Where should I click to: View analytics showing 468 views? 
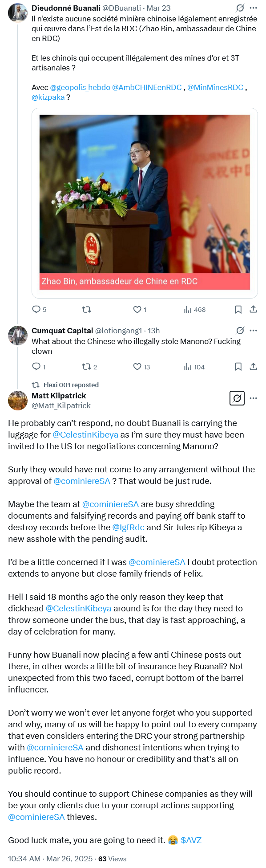pyautogui.click(x=194, y=309)
